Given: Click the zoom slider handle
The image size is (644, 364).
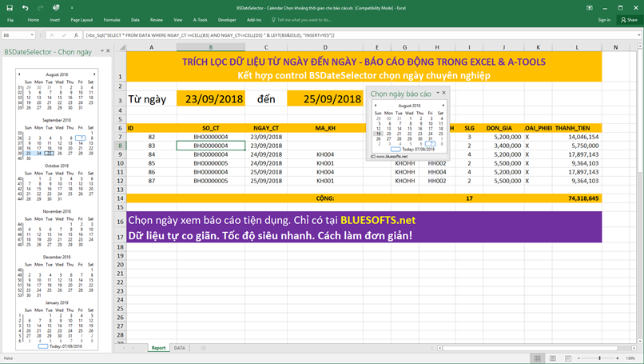Looking at the screenshot, I should click(x=599, y=358).
